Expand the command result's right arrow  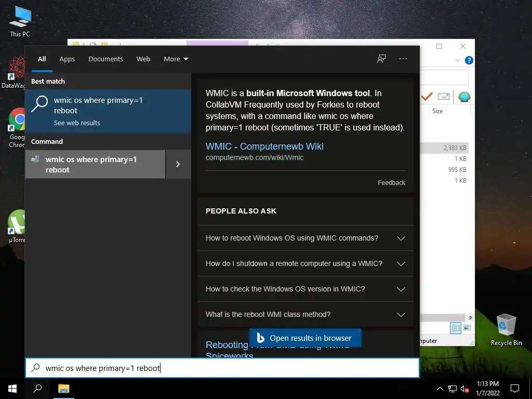point(178,164)
